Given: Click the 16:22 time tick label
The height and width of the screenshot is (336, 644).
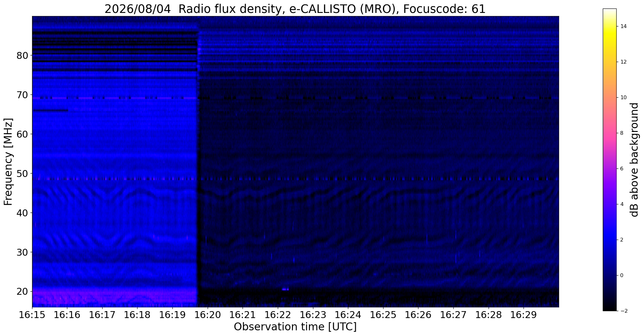Looking at the screenshot, I should tap(278, 315).
